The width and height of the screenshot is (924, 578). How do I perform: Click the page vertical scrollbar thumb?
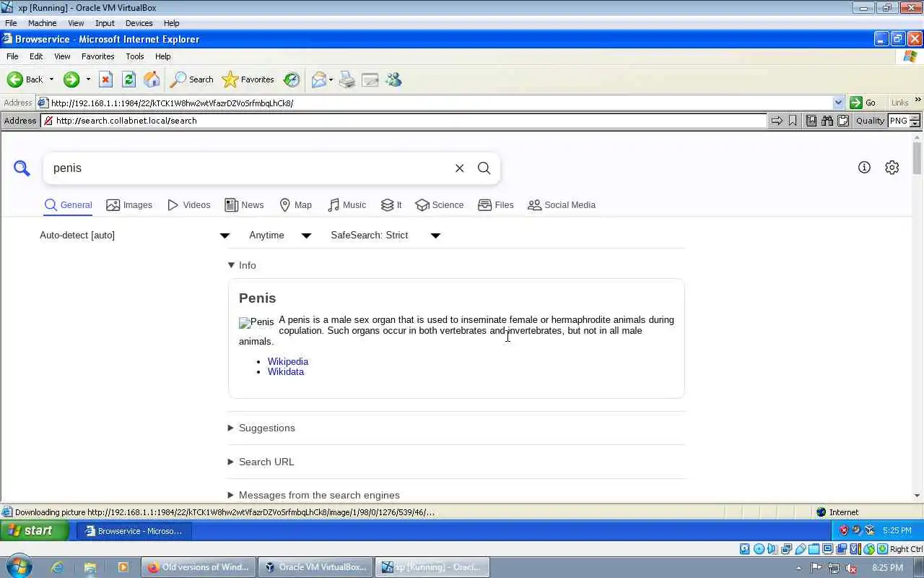tap(917, 158)
